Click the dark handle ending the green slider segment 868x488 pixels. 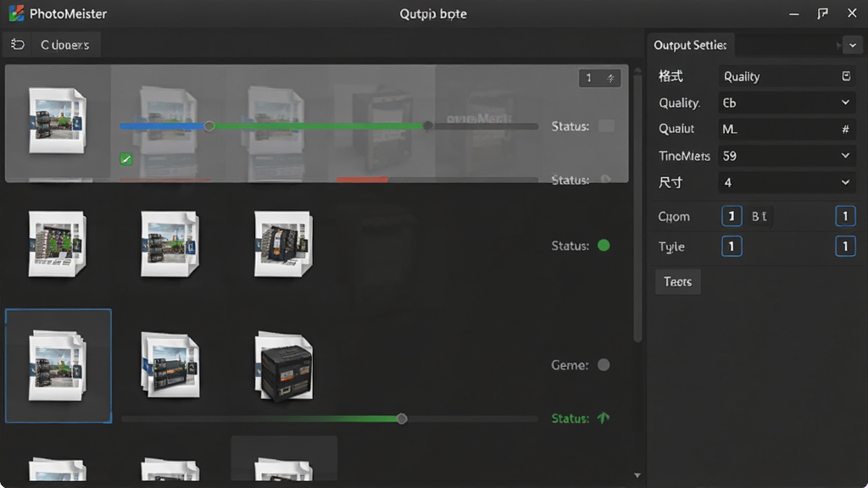click(427, 126)
